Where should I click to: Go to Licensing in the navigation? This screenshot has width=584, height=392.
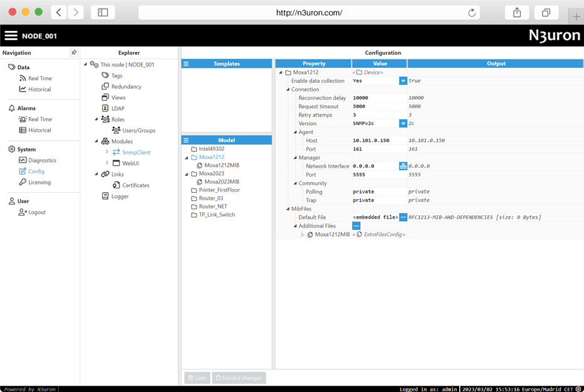click(x=39, y=182)
